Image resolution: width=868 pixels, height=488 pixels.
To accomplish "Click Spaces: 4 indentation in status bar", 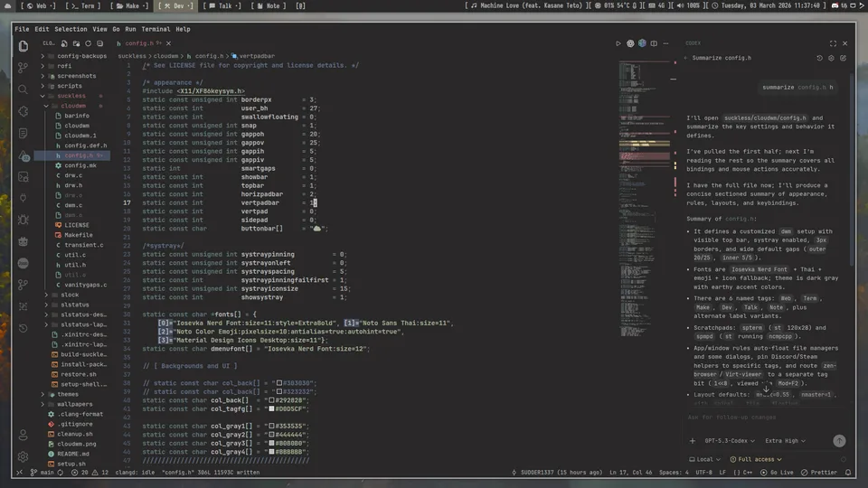I will point(674,473).
